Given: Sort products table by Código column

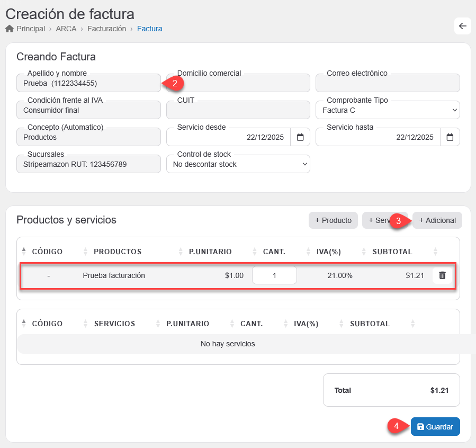Looking at the screenshot, I should (47, 252).
